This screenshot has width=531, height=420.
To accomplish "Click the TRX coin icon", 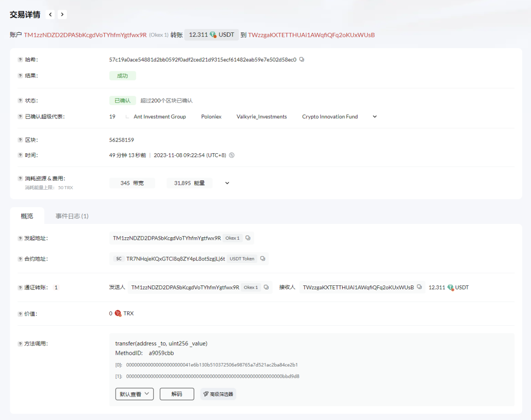I will click(x=118, y=313).
